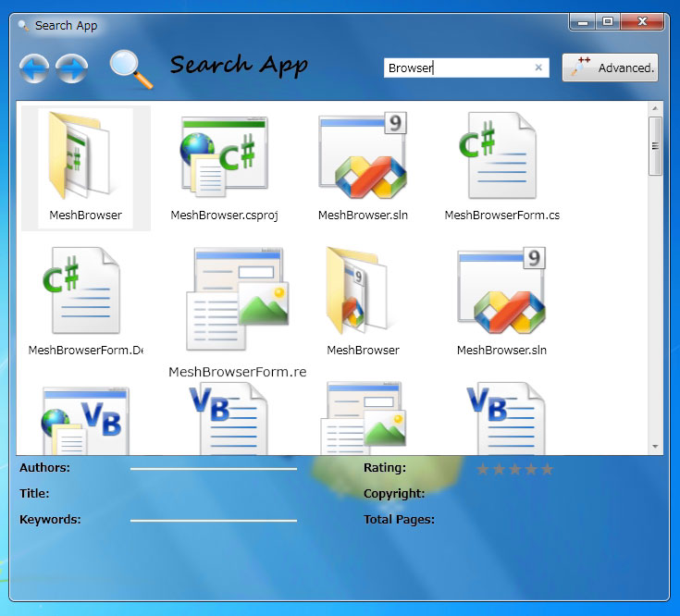Select the MeshBrowserForm.re resource file icon

pyautogui.click(x=238, y=299)
